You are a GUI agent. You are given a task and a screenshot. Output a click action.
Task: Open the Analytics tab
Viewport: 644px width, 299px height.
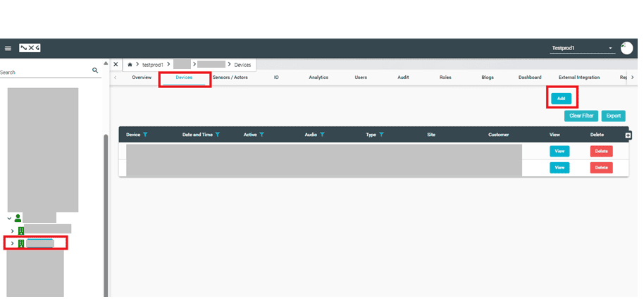point(318,77)
